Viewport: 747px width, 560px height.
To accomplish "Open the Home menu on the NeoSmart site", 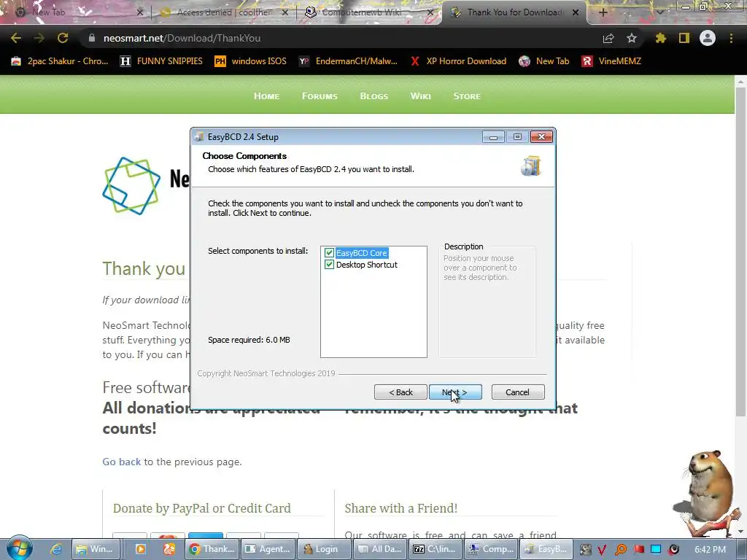I will tap(266, 96).
